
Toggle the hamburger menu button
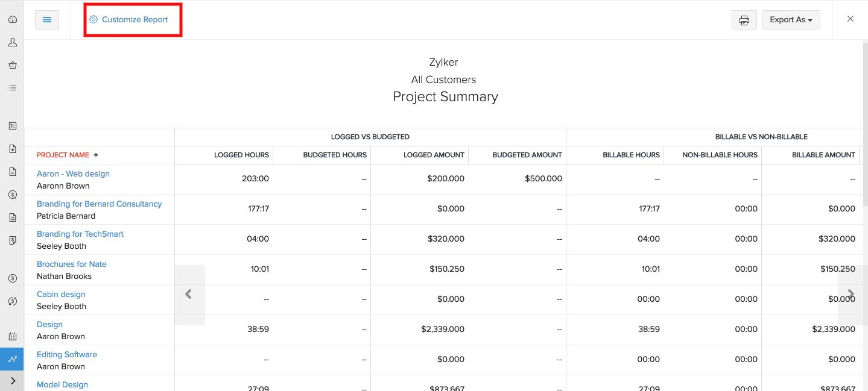47,20
